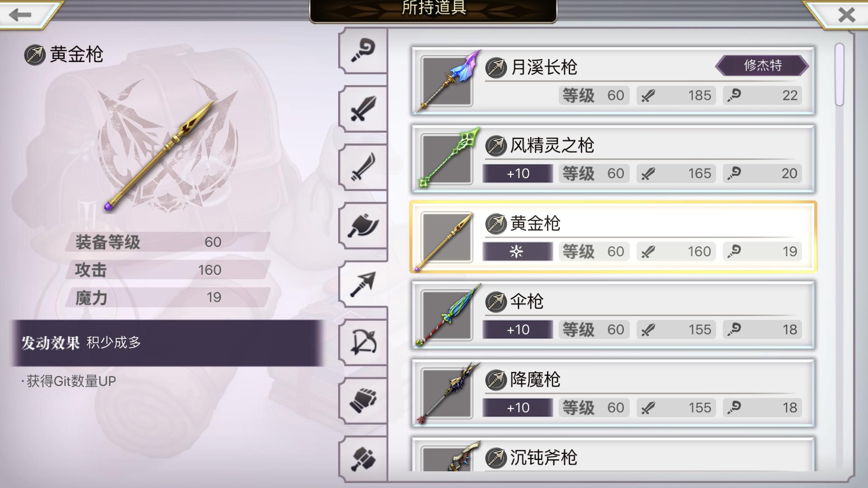Select the 风精灵之枪 list item
The image size is (868, 488).
point(613,159)
